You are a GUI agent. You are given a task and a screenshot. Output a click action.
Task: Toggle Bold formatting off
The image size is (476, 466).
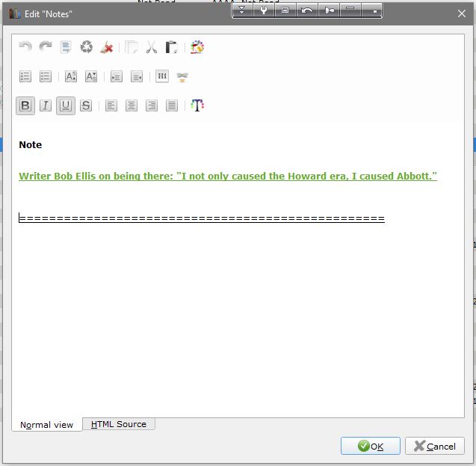click(25, 105)
